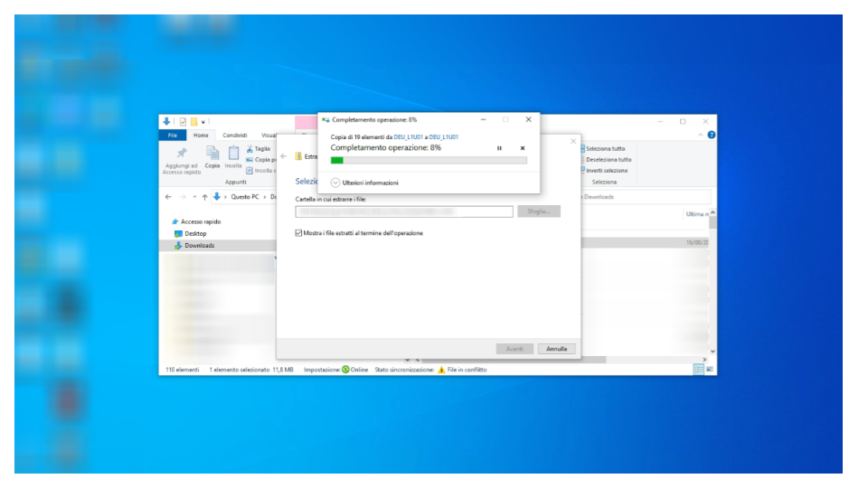
Task: Click the Explorer back navigation arrow
Action: click(168, 197)
